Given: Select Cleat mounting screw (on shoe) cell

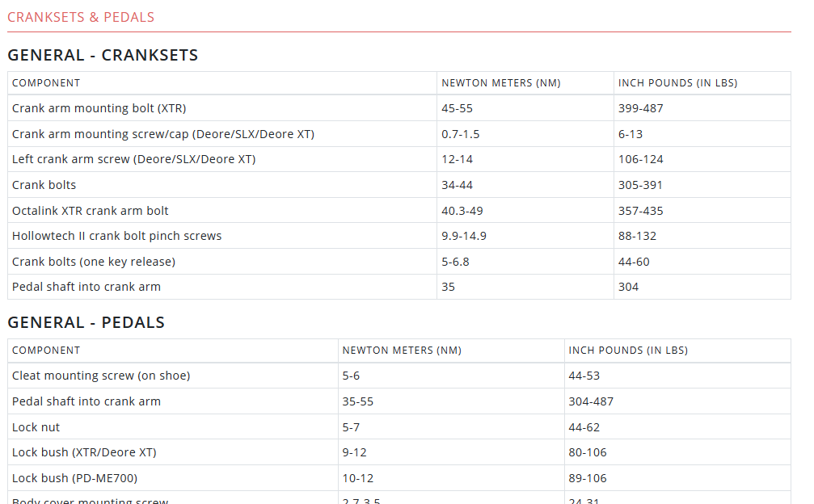Looking at the screenshot, I should [101, 376].
